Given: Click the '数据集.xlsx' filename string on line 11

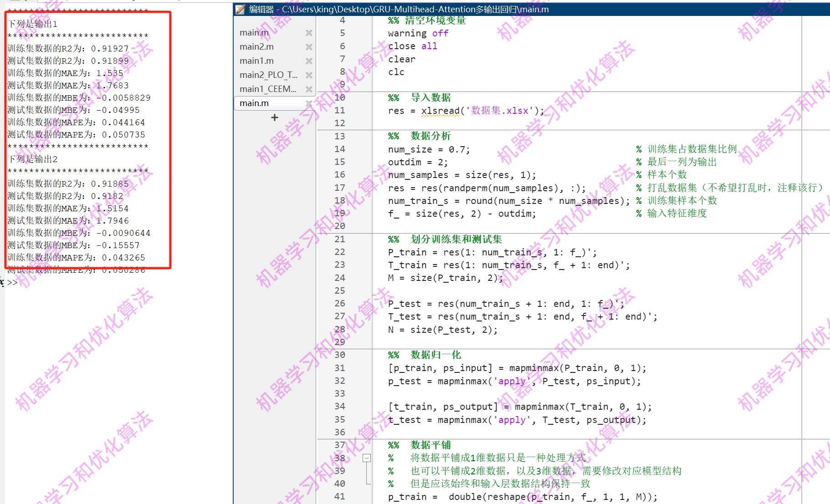Looking at the screenshot, I should click(x=497, y=110).
